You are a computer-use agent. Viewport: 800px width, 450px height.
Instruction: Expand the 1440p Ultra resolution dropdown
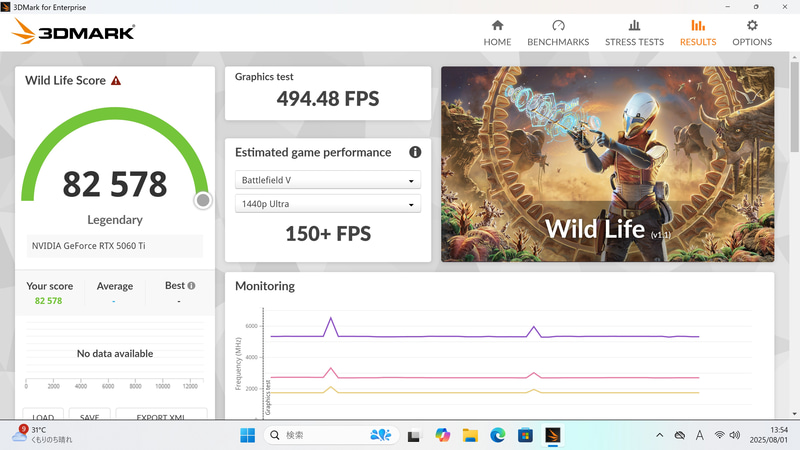[x=328, y=204]
